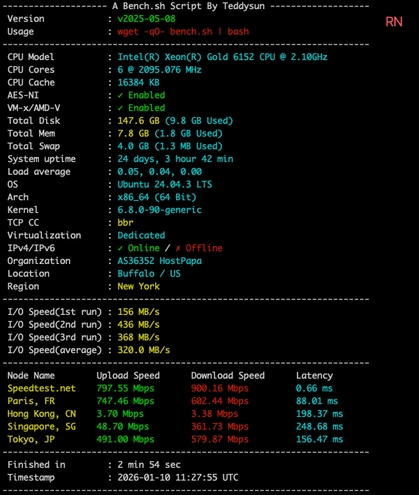This screenshot has width=419, height=495.
Task: Click the Paris, FR node row
Action: (x=175, y=401)
